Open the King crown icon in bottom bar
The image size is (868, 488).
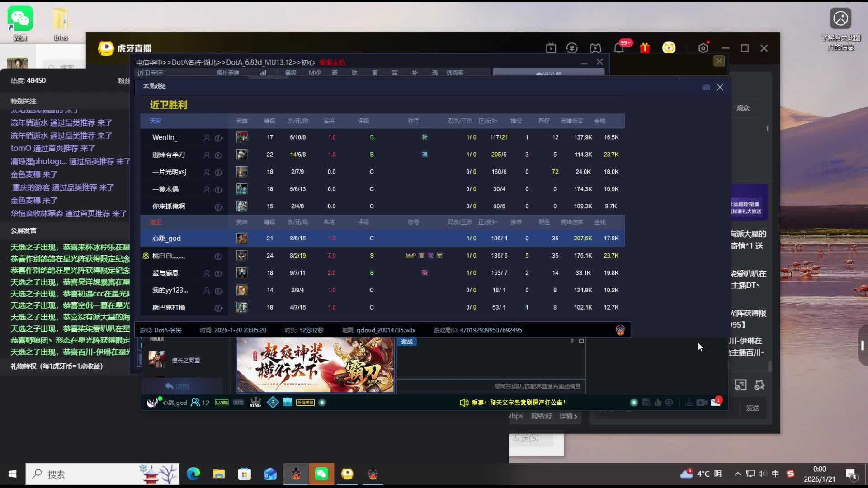click(255, 402)
